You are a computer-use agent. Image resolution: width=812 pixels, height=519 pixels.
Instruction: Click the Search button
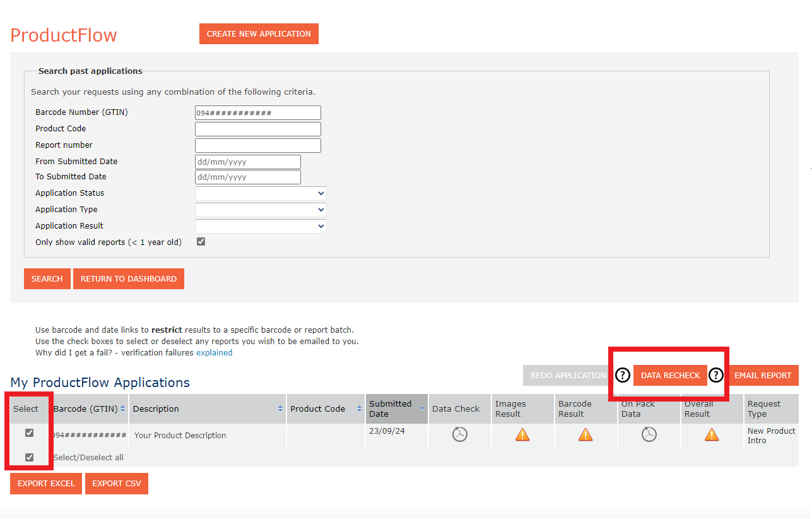(x=47, y=279)
